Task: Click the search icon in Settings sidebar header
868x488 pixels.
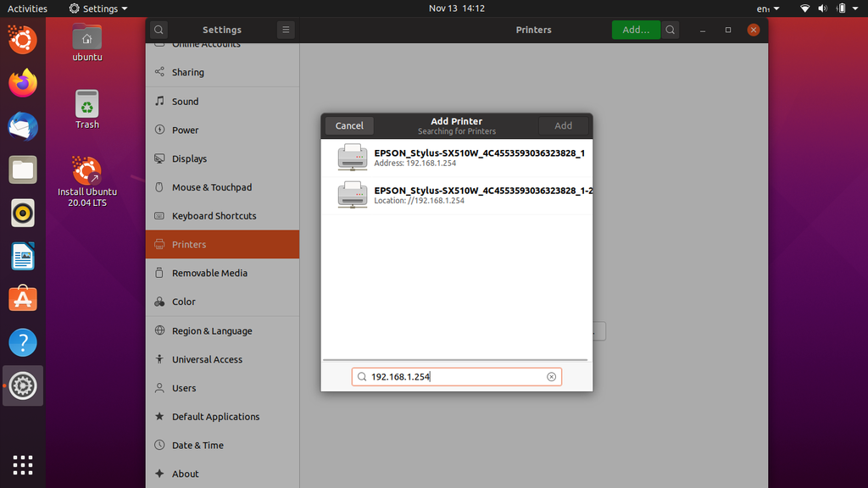Action: 159,30
